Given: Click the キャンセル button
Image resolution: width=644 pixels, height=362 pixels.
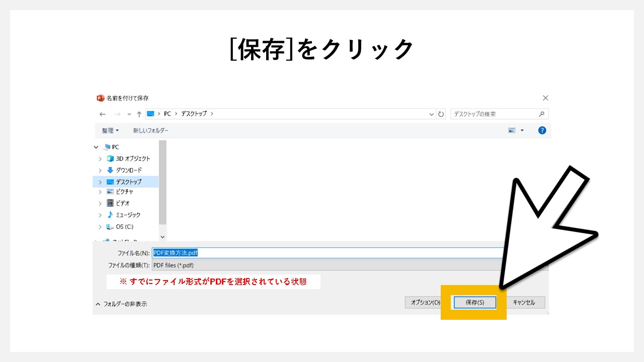Looking at the screenshot, I should tap(525, 302).
